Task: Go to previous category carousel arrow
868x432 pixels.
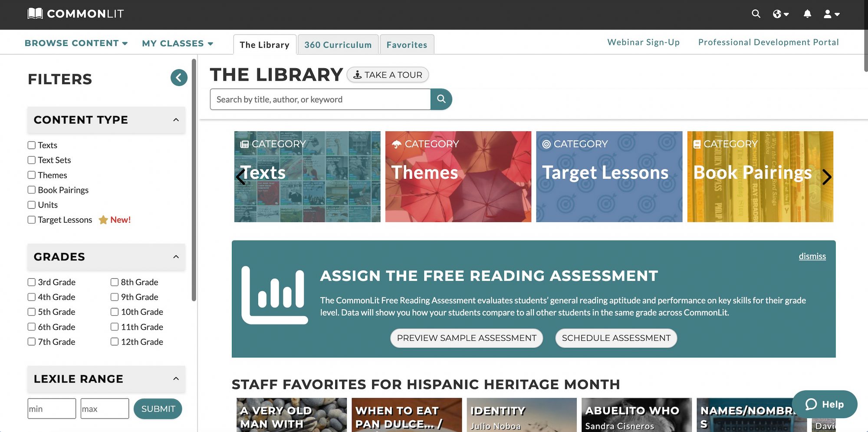Action: pyautogui.click(x=241, y=177)
